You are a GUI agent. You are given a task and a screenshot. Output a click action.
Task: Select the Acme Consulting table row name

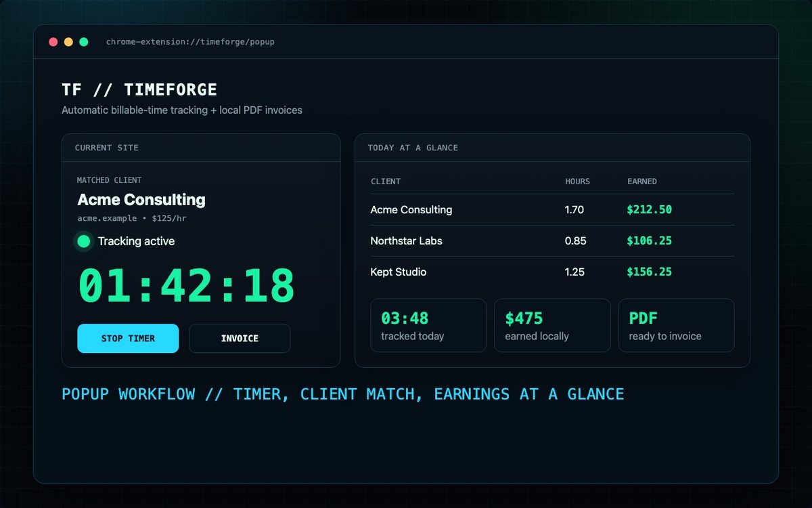[411, 210]
